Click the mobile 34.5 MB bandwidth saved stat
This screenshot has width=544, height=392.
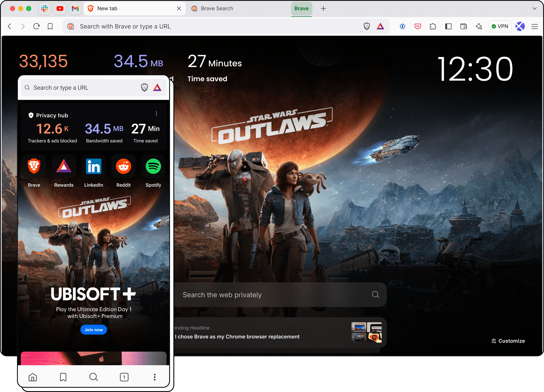pos(104,133)
